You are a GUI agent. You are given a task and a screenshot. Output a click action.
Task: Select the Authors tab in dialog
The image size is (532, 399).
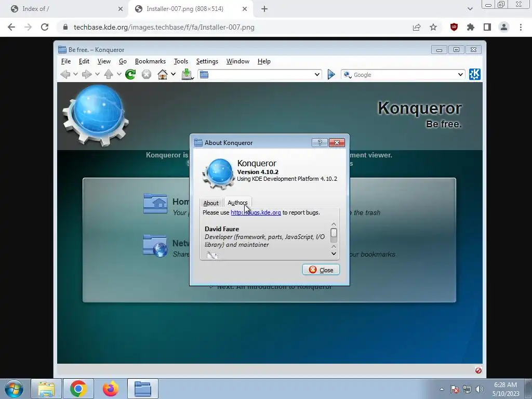click(237, 203)
